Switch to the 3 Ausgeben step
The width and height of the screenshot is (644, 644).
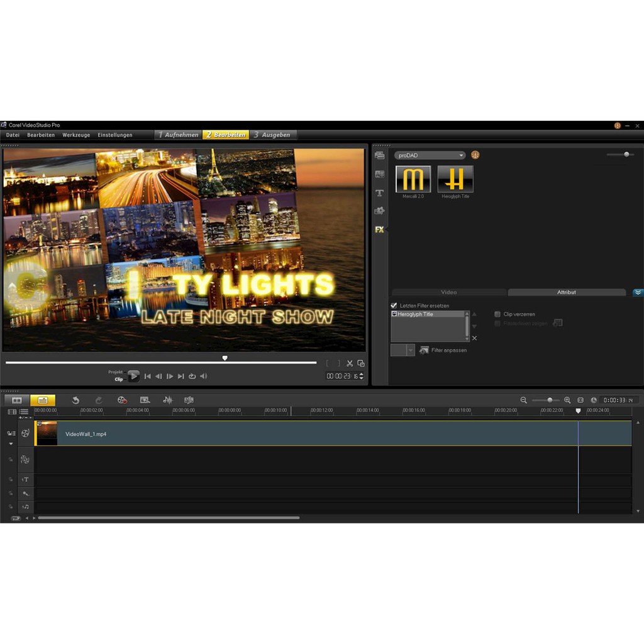click(x=272, y=135)
